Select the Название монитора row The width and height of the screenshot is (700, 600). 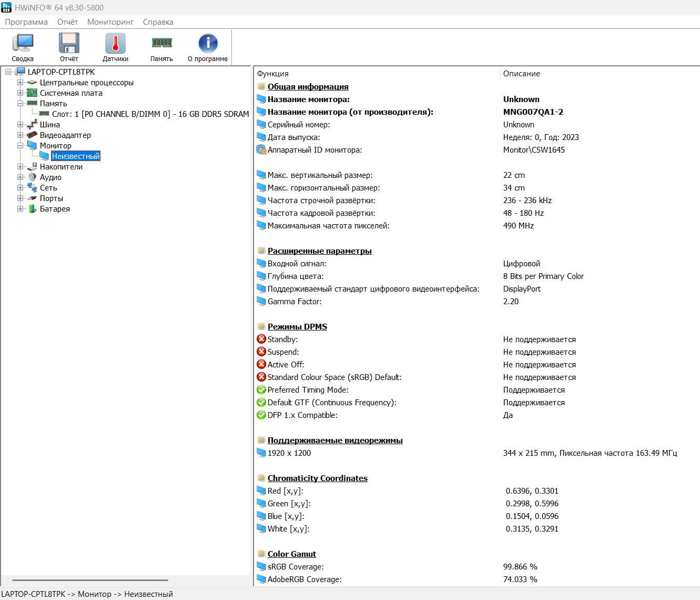[x=308, y=99]
